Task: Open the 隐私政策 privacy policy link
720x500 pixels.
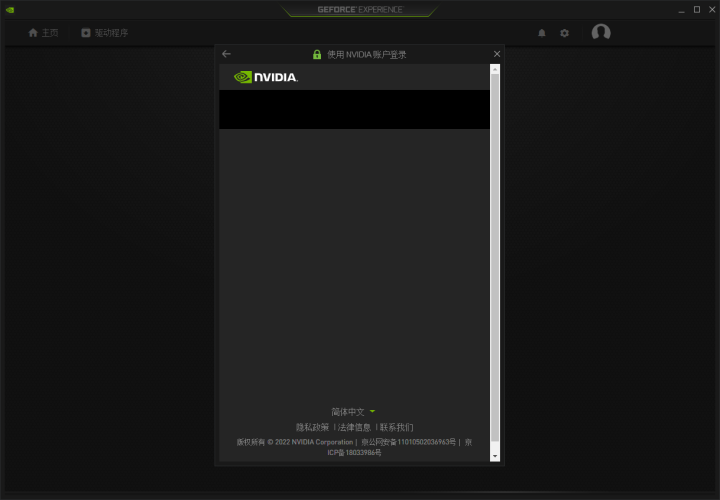Action: [313, 427]
